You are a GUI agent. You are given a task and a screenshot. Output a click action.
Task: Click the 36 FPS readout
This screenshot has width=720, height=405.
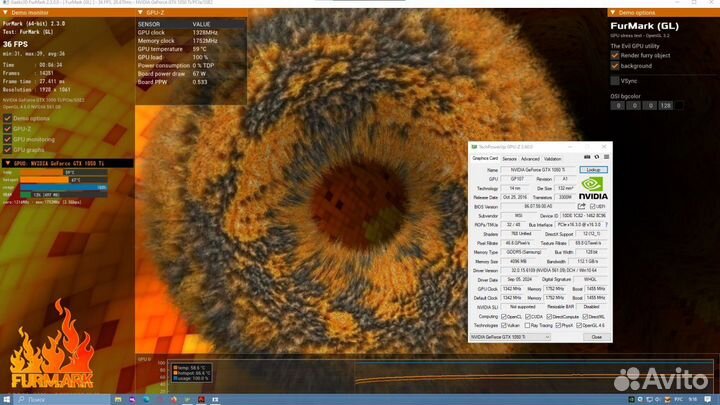[15, 44]
